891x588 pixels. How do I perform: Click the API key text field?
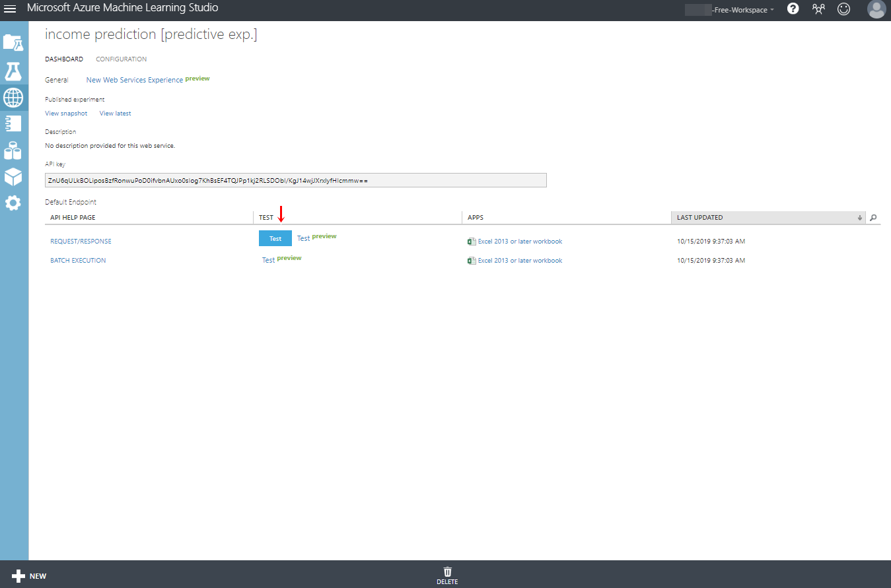pos(296,180)
